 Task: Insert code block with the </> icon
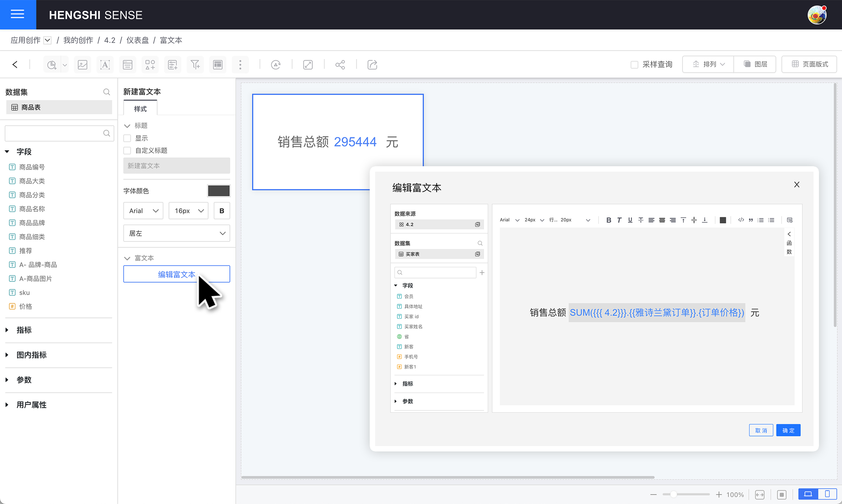click(741, 220)
